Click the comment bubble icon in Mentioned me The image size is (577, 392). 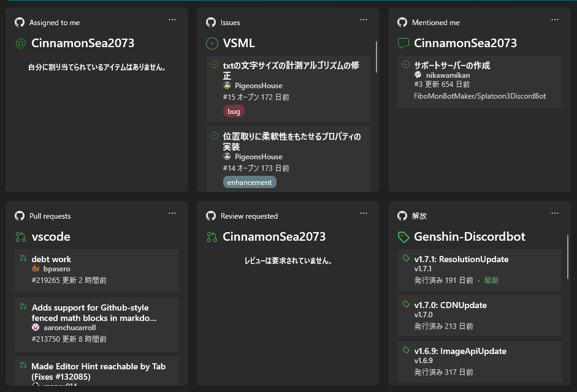click(x=403, y=43)
